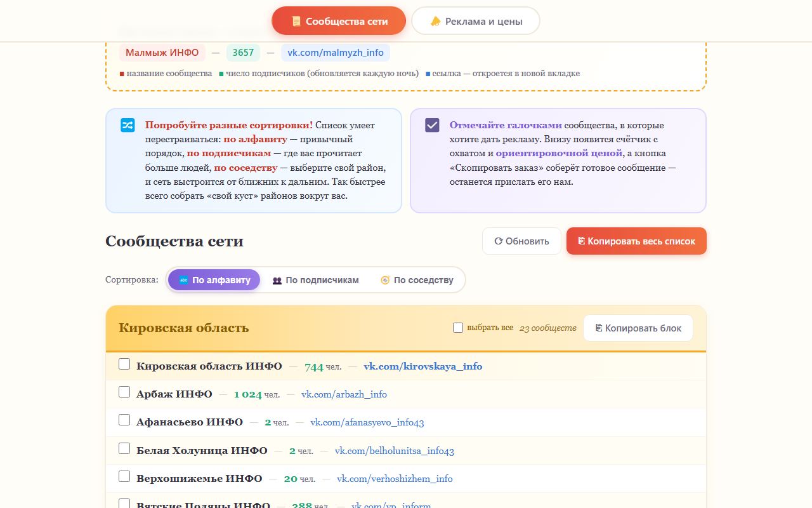Click the Арбаж ИНФО community name

(174, 394)
